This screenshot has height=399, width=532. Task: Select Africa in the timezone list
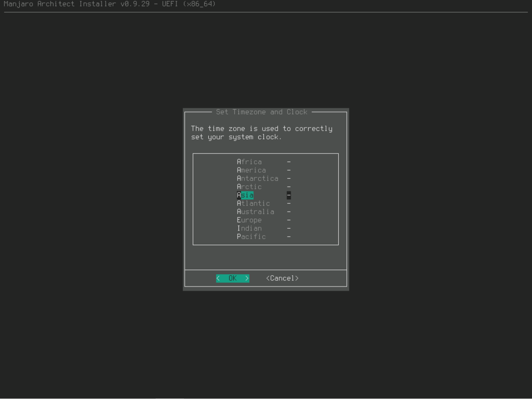tap(249, 162)
